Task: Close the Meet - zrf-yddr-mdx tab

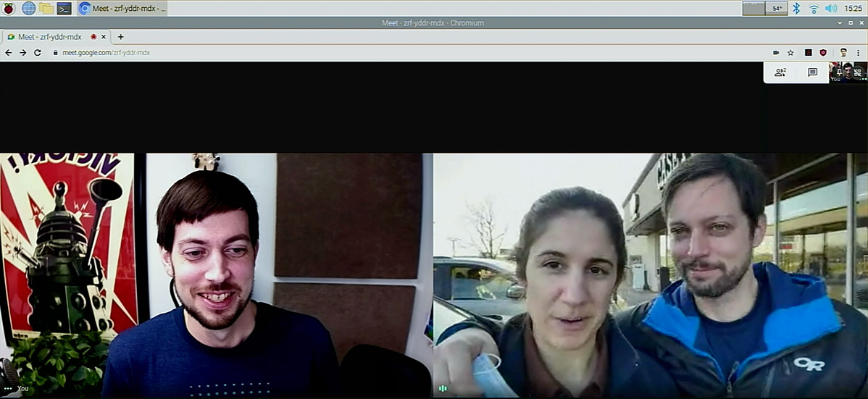Action: [x=104, y=37]
